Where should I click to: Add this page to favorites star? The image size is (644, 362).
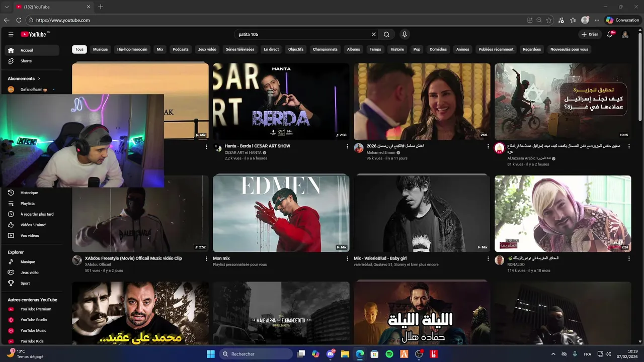point(549,20)
